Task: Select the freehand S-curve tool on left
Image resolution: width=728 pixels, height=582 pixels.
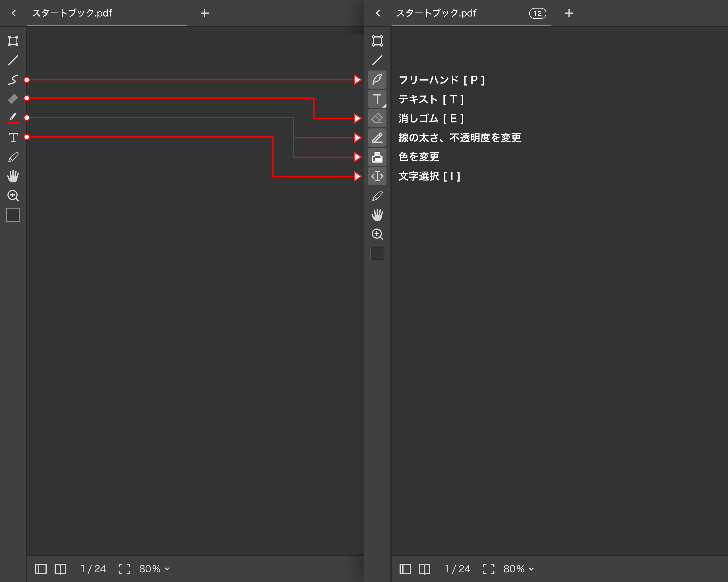Action: coord(13,80)
